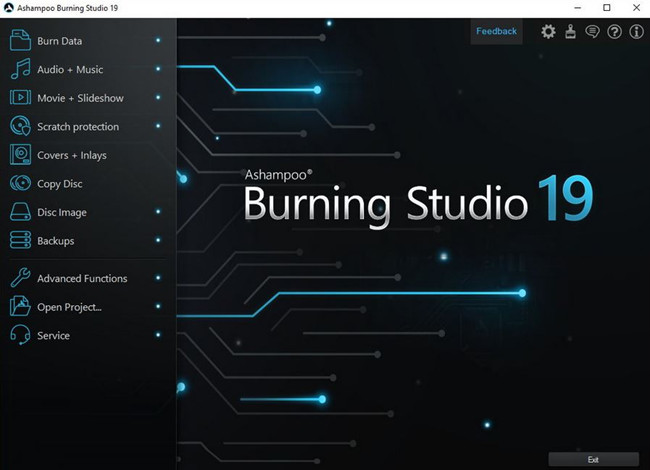Open help with the question mark icon
This screenshot has height=470, width=650.
614,32
